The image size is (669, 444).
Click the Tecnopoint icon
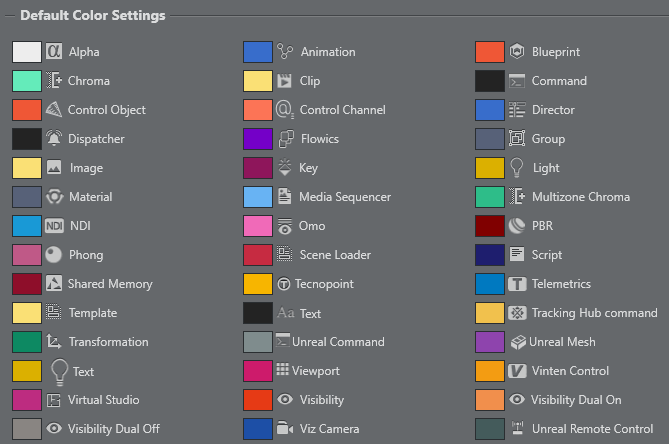285,284
